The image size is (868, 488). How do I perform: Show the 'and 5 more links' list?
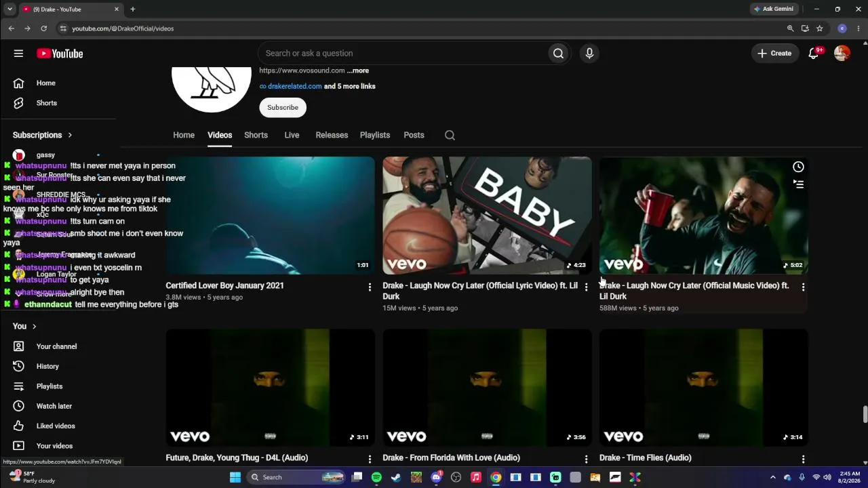coord(350,86)
